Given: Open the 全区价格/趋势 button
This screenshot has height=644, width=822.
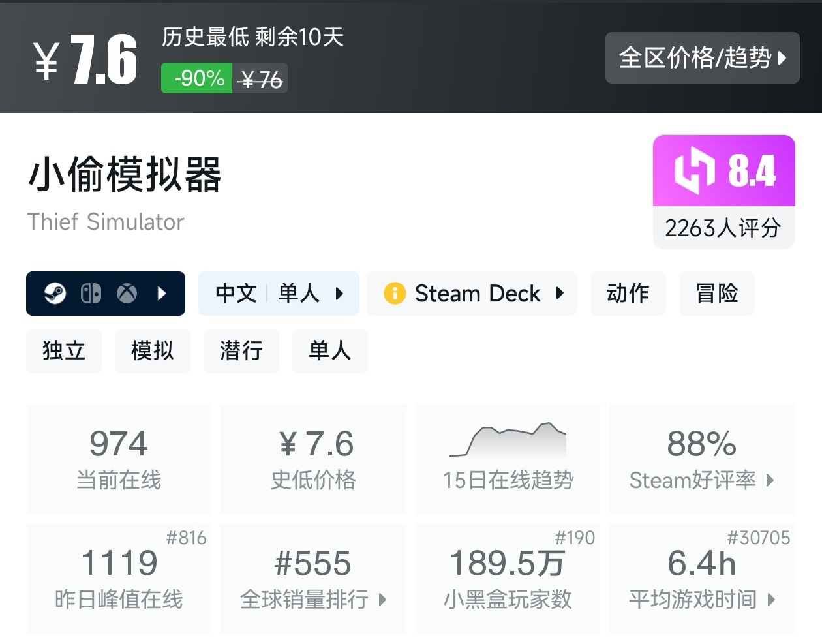Looking at the screenshot, I should tap(702, 57).
